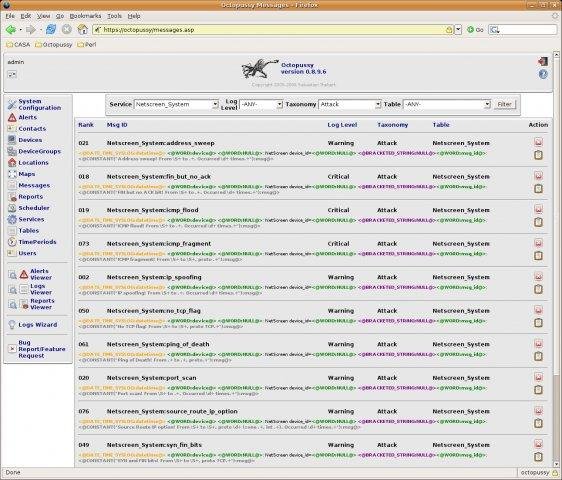Open the Alerts Viewer link
This screenshot has height=480, width=562.
41,274
